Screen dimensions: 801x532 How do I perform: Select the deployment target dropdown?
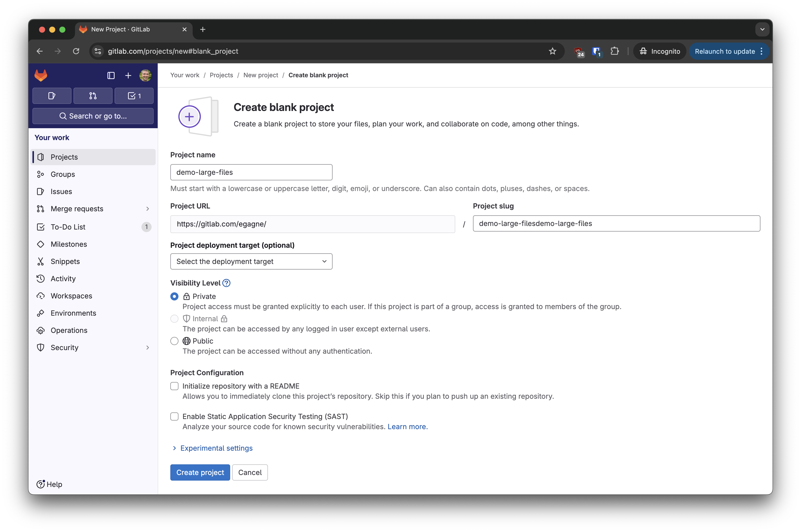tap(251, 261)
